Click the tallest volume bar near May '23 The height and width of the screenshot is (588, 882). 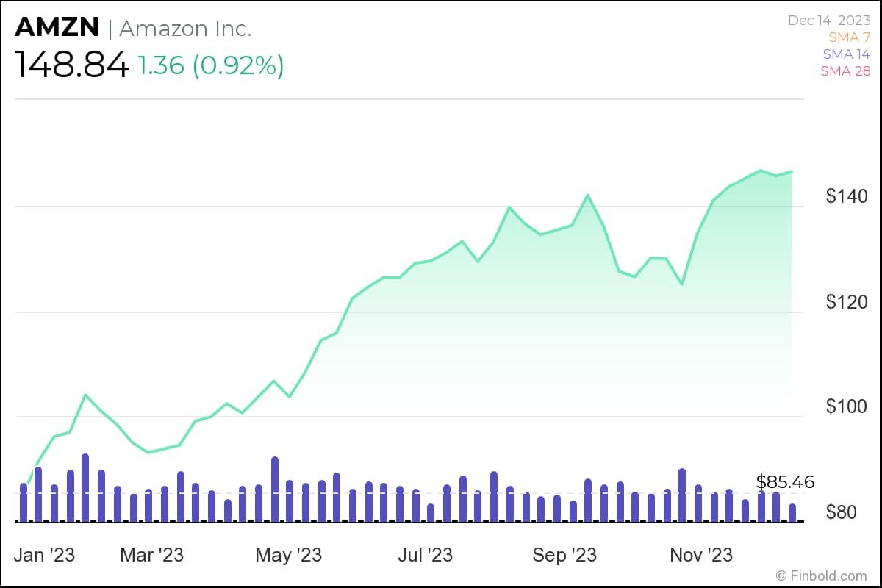(x=275, y=490)
